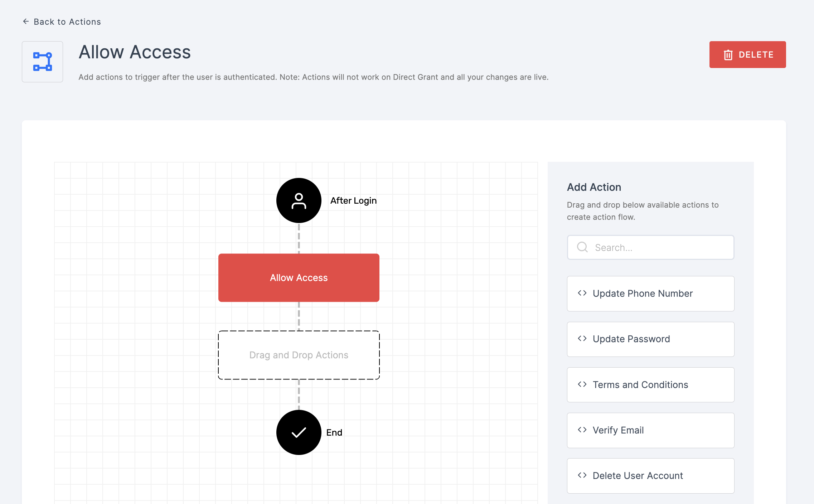Expand the Terms and Conditions action item

coord(651,384)
